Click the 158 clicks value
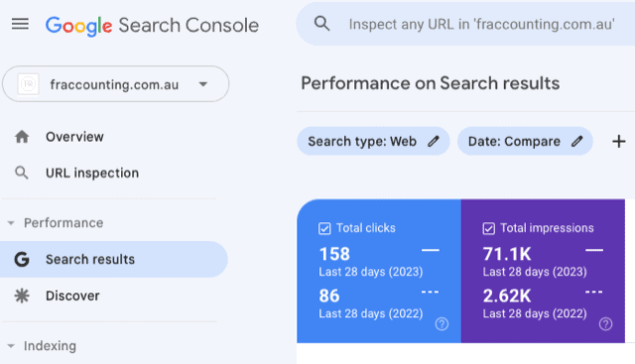The width and height of the screenshot is (635, 364). [334, 254]
